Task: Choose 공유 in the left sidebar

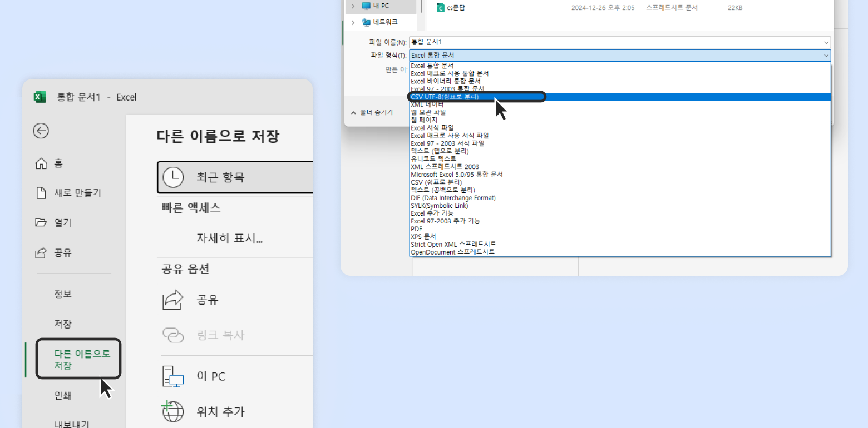Action: coord(53,253)
